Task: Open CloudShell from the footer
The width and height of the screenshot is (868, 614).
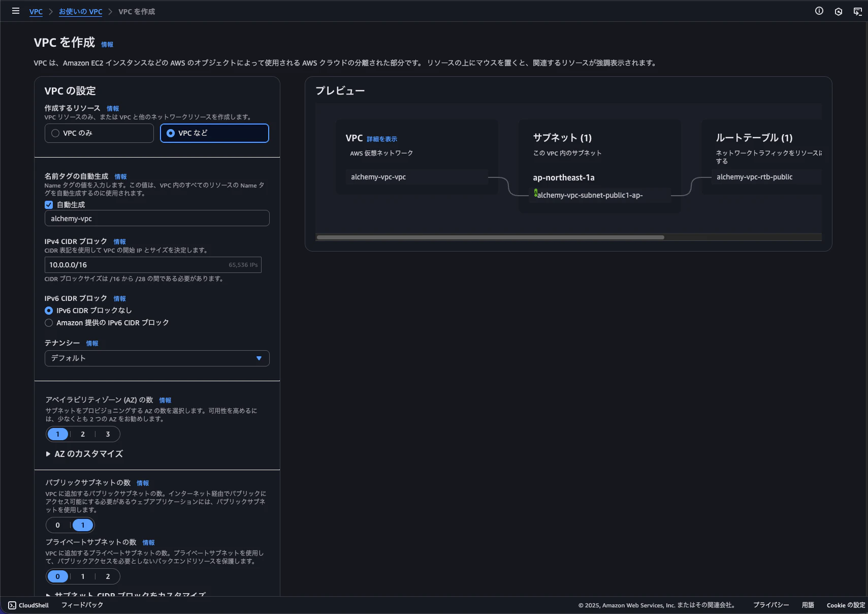Action: point(29,605)
